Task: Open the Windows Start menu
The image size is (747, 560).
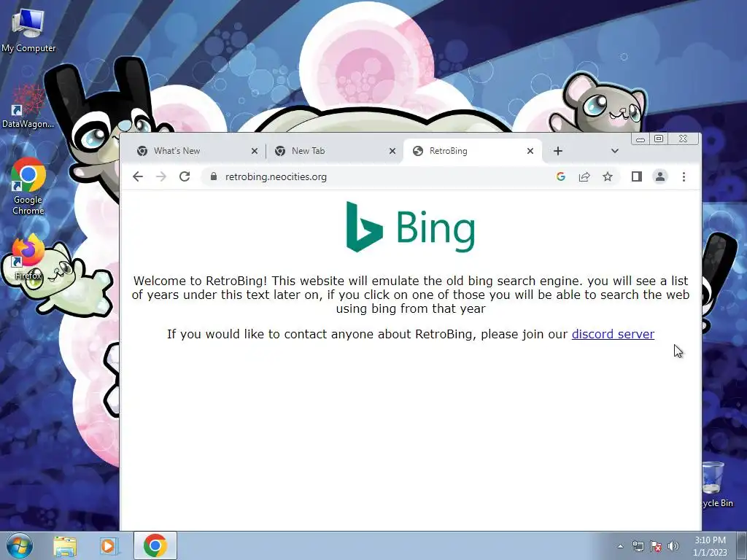Action: tap(20, 545)
